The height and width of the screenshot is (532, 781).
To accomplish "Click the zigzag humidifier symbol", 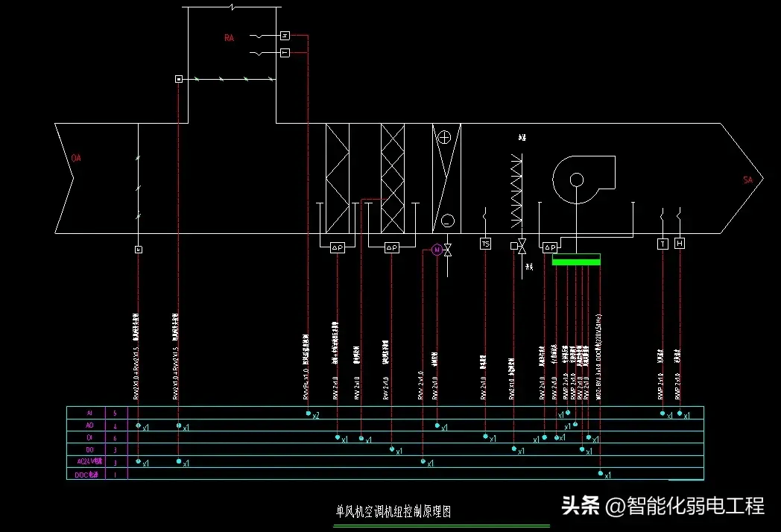I will (x=516, y=190).
